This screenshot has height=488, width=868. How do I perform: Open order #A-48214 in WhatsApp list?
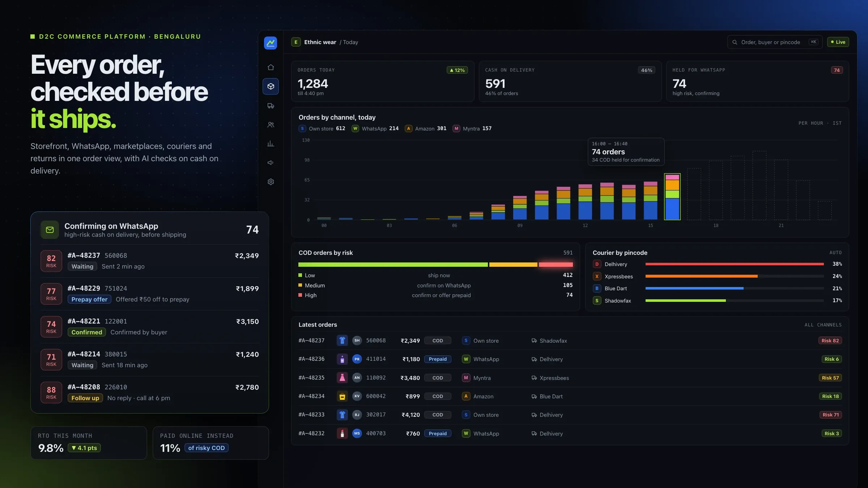150,360
